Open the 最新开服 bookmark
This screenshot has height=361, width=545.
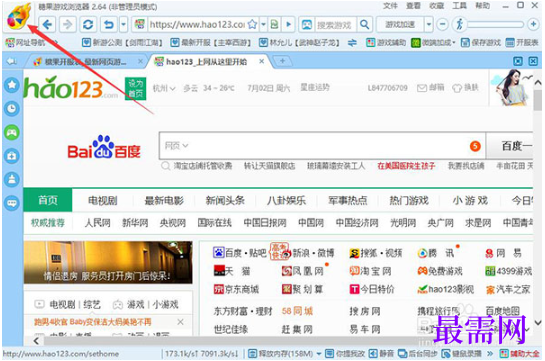pyautogui.click(x=211, y=42)
